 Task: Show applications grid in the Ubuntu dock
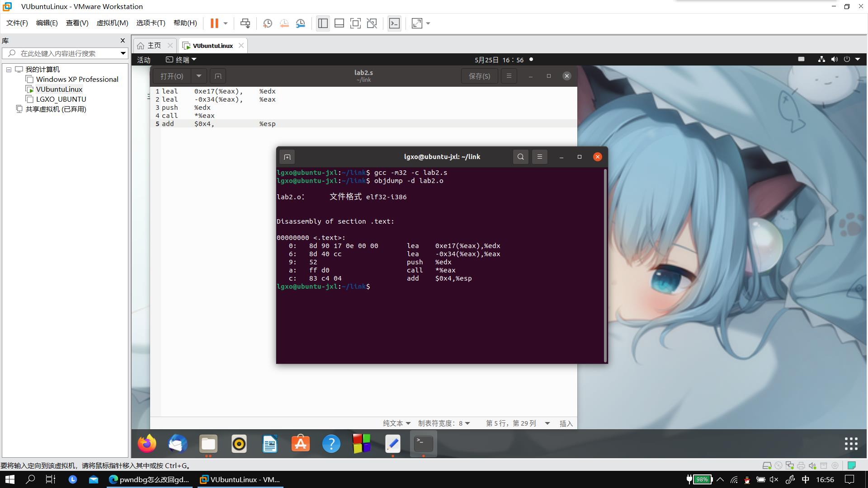click(x=851, y=444)
